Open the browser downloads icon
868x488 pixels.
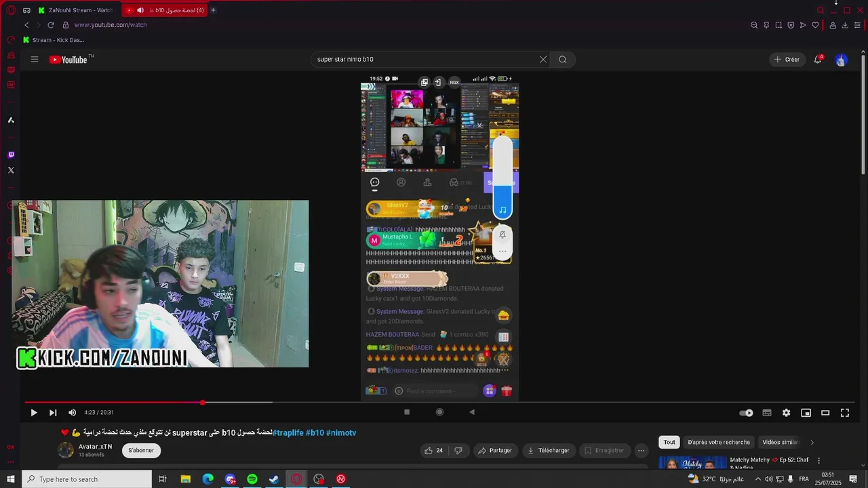845,25
